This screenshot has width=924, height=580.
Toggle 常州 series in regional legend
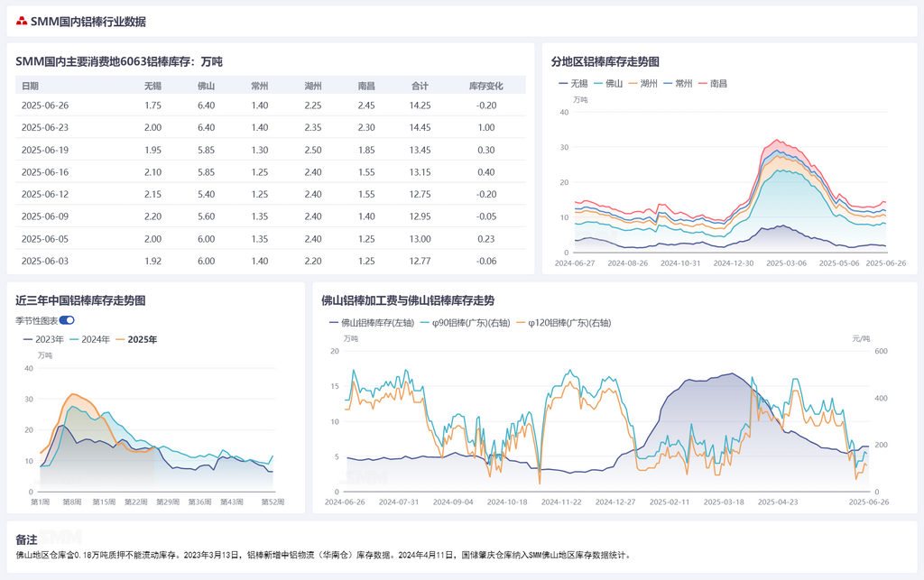678,84
